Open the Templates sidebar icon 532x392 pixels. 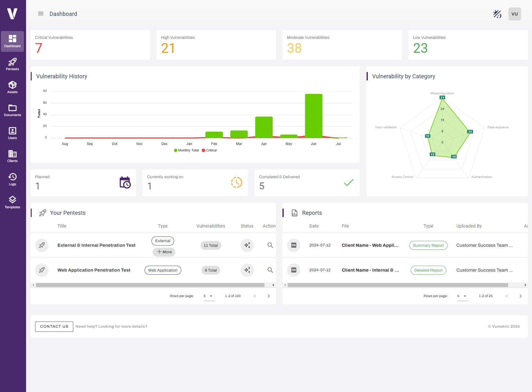[x=12, y=202]
